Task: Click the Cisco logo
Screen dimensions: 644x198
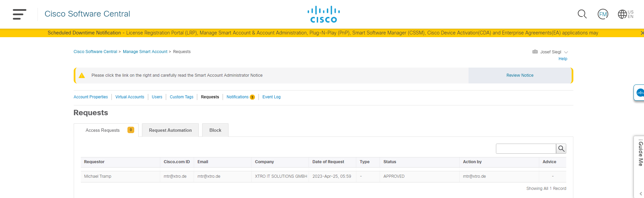Action: coord(324,14)
